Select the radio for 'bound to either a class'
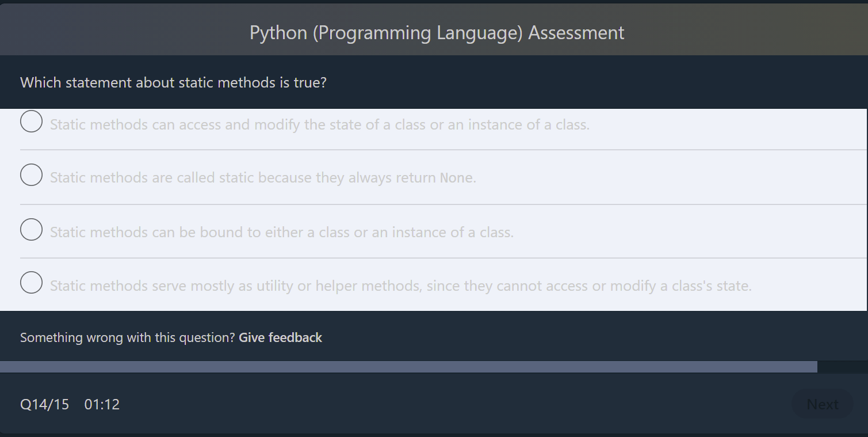Screen dimensions: 868x437 click(31, 229)
